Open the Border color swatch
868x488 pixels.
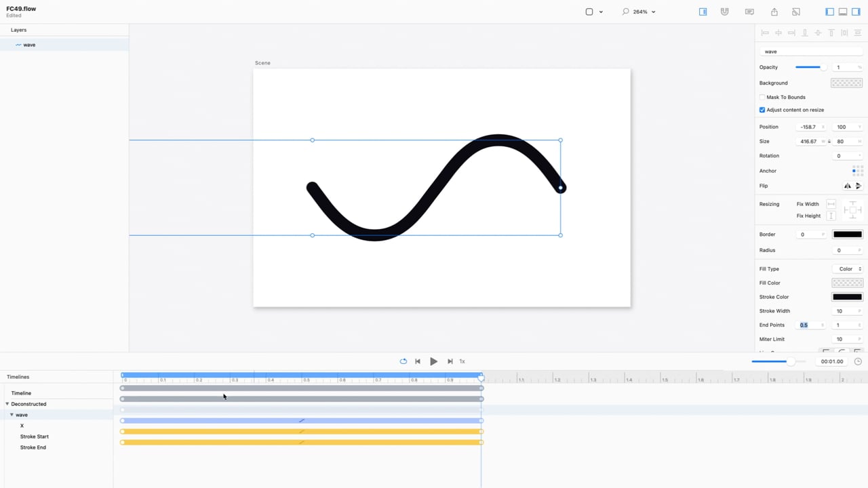coord(847,235)
